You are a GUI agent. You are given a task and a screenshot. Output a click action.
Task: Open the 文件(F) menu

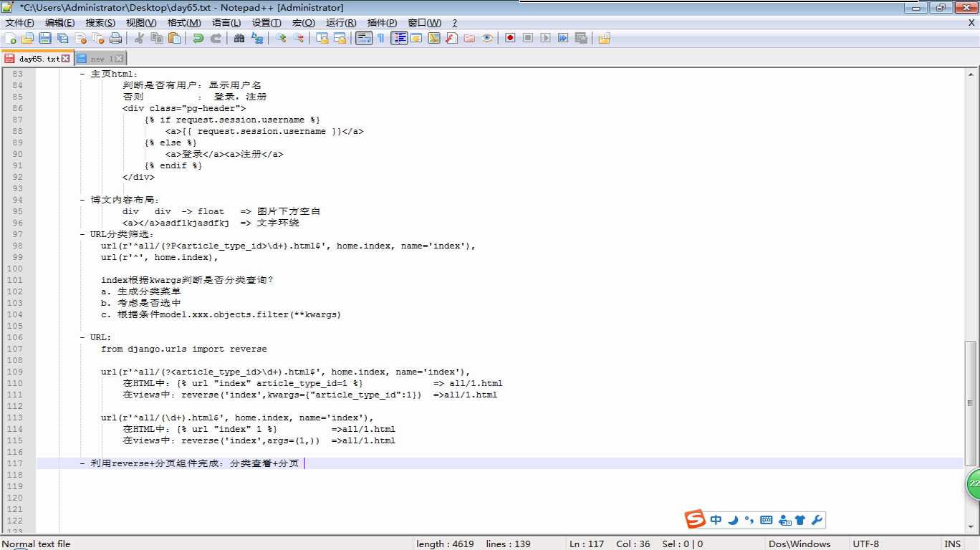coord(19,23)
